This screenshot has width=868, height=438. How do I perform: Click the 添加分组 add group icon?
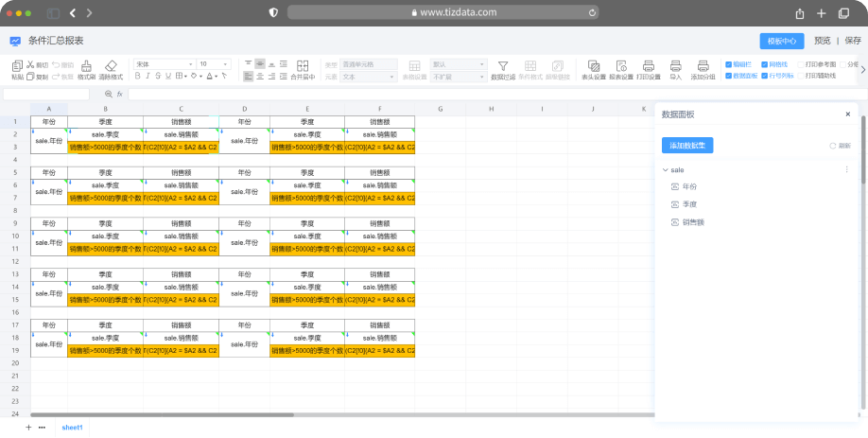coord(703,65)
